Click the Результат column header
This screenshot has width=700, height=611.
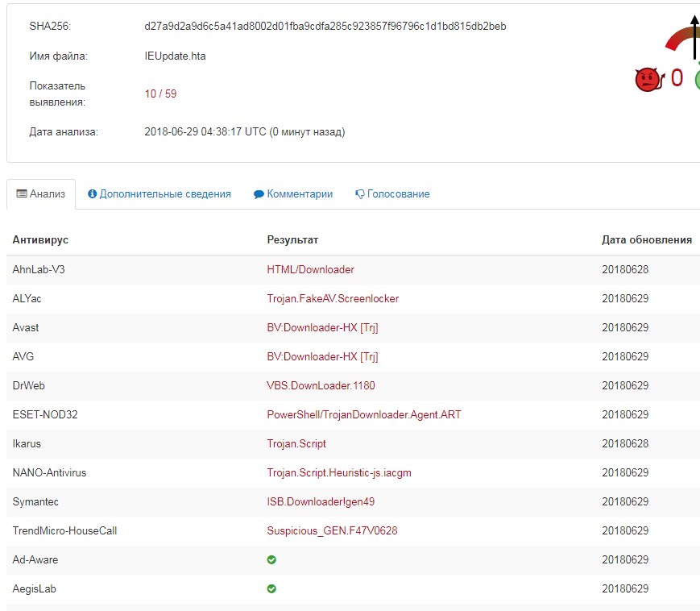pos(292,240)
